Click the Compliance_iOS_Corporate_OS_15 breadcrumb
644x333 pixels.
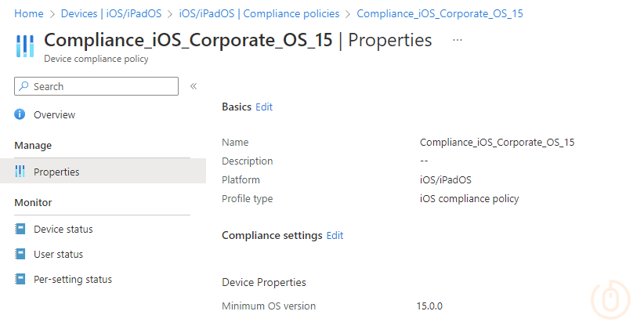(440, 14)
